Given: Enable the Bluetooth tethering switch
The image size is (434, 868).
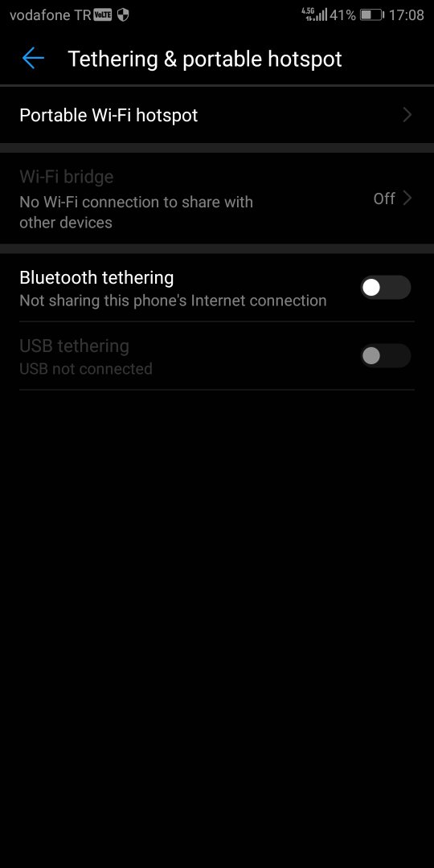Looking at the screenshot, I should (386, 287).
